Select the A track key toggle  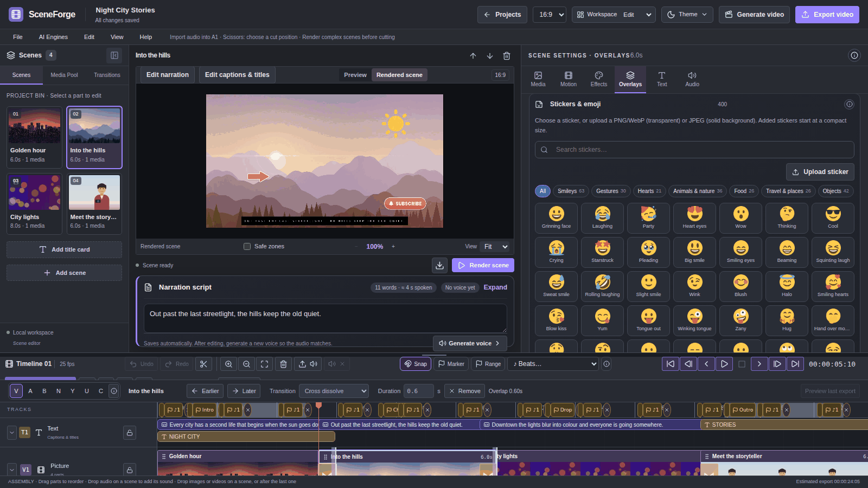point(30,391)
